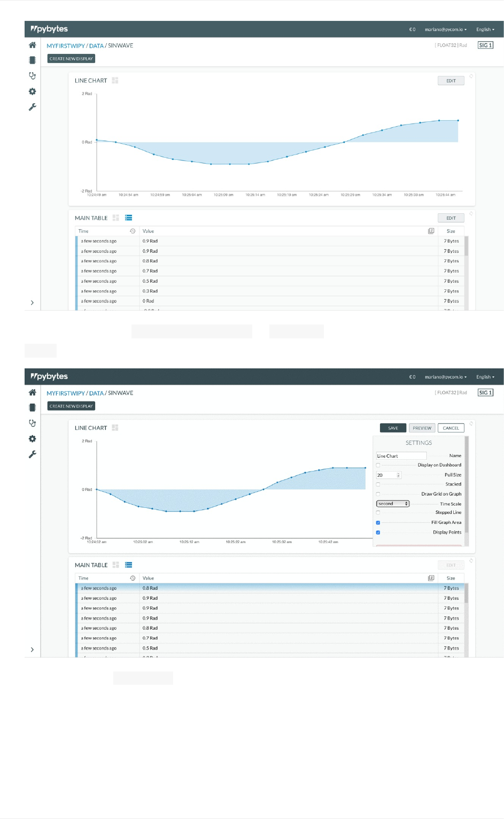This screenshot has width=504, height=819.
Task: Click the clock icon in bottom Time column header
Action: [133, 578]
